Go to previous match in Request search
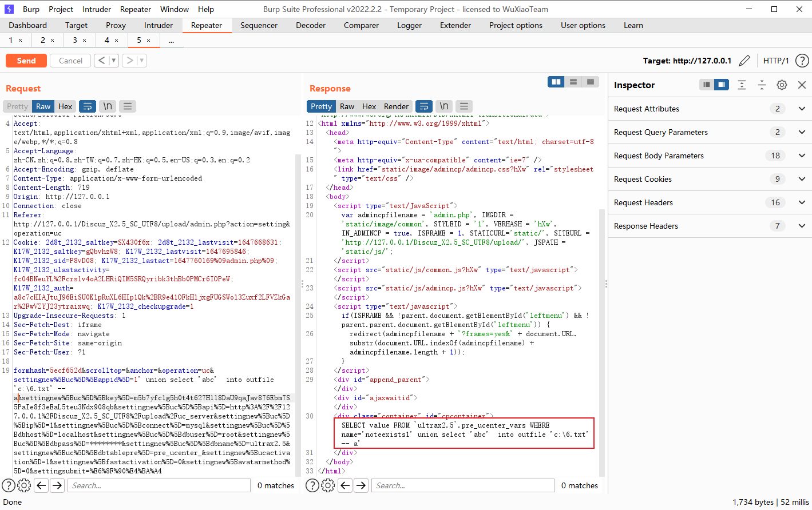The height and width of the screenshot is (510, 812). click(x=41, y=485)
